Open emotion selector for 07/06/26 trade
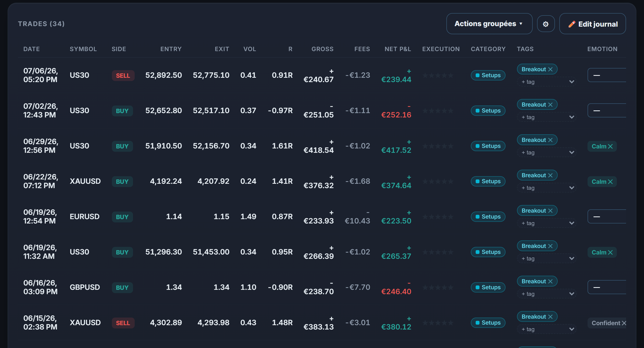 (x=607, y=75)
